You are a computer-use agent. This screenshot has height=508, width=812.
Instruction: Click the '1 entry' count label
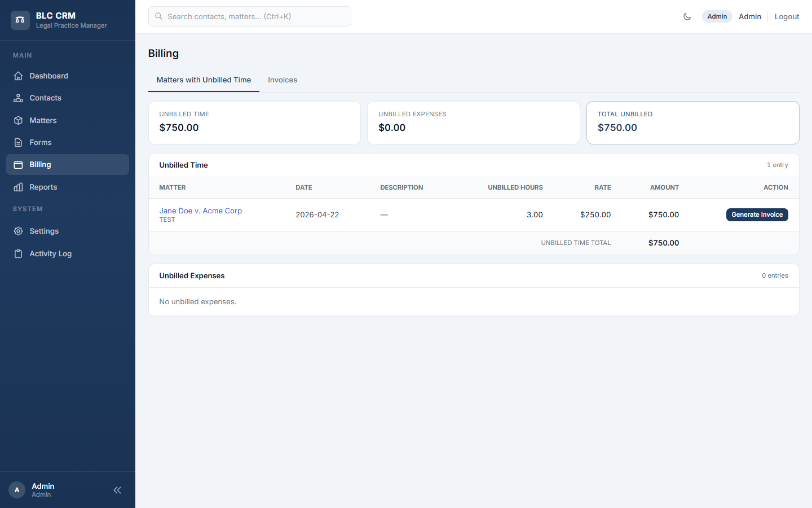(777, 165)
